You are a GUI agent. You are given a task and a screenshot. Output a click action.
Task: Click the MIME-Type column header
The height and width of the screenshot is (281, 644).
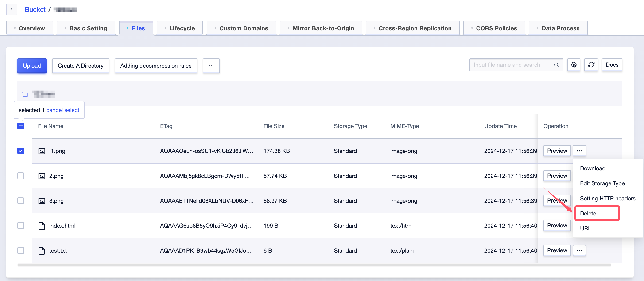pos(404,126)
